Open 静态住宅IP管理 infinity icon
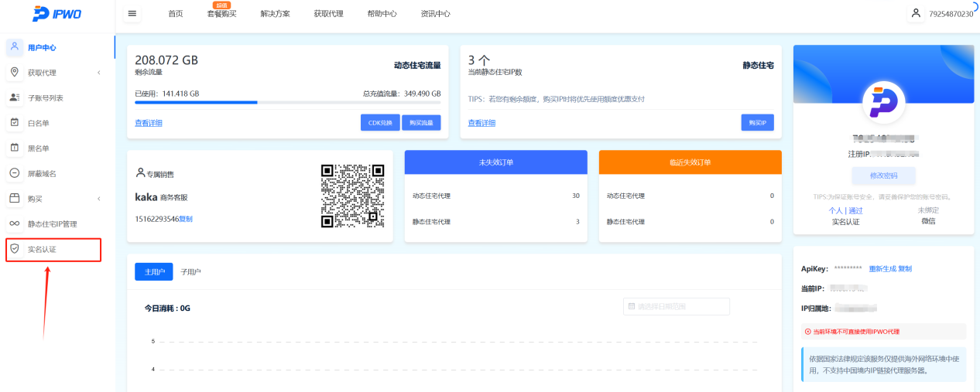 (14, 223)
